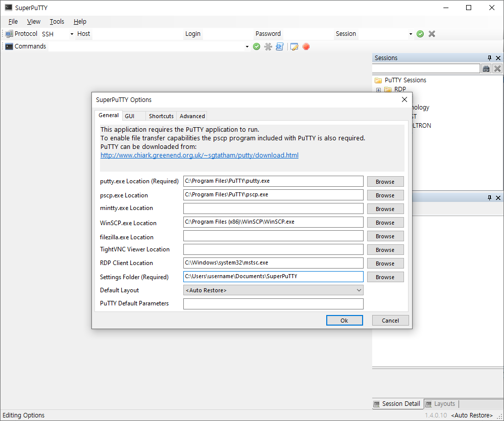
Task: Close the lower right panel via X icon
Action: click(x=498, y=198)
